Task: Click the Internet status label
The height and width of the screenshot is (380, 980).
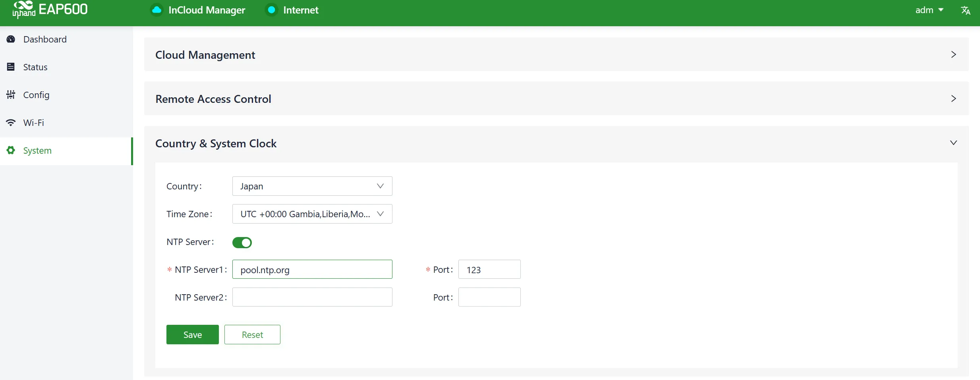Action: point(301,10)
